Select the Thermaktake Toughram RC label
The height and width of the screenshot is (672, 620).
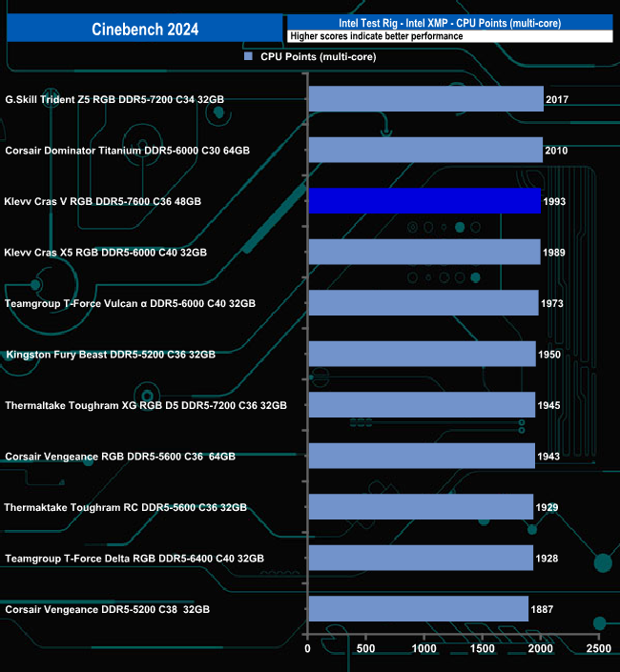126,507
